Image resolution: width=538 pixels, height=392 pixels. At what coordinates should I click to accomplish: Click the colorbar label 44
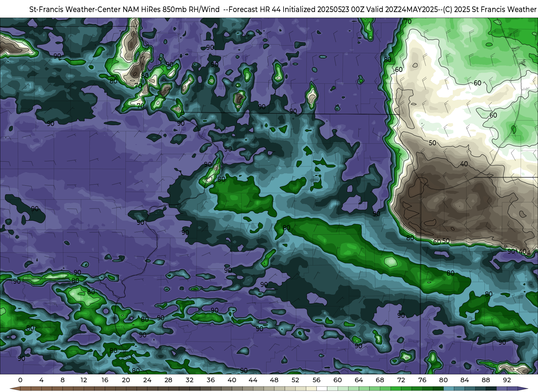pos(253,380)
